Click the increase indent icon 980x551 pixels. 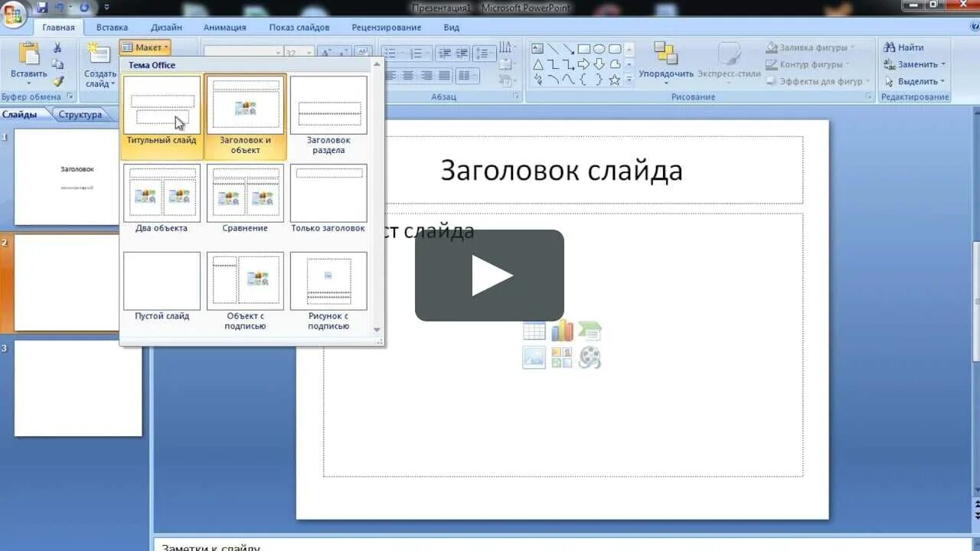click(x=462, y=54)
